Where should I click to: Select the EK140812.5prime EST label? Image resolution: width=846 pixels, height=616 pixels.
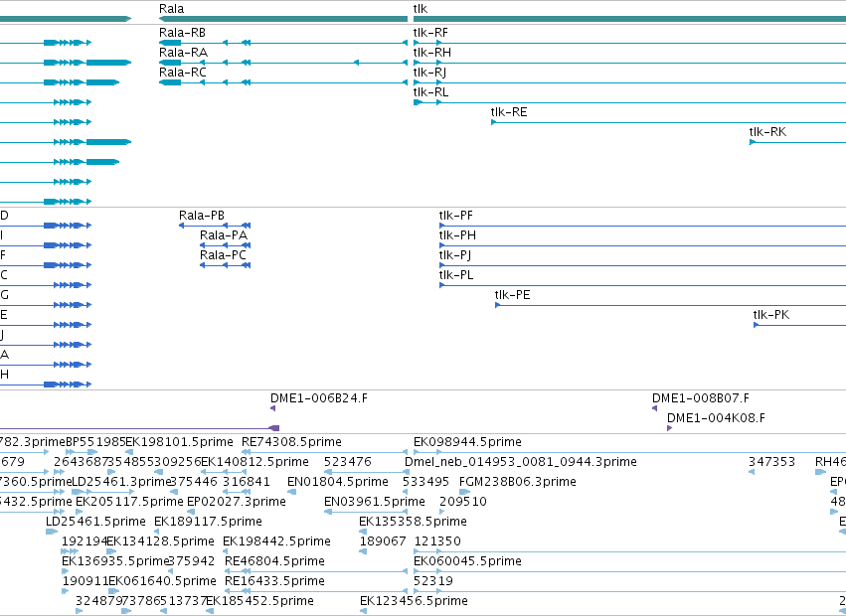point(254,462)
